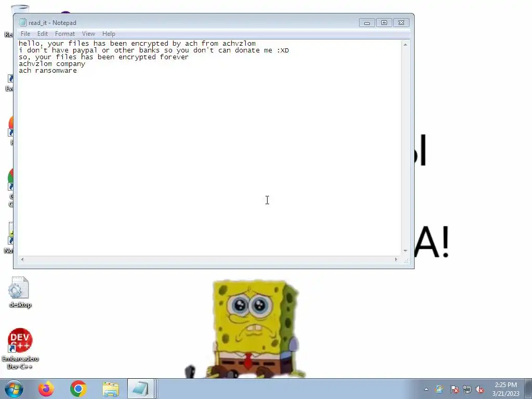Click the text 'so, your files has been encrypted forever'

click(x=103, y=57)
